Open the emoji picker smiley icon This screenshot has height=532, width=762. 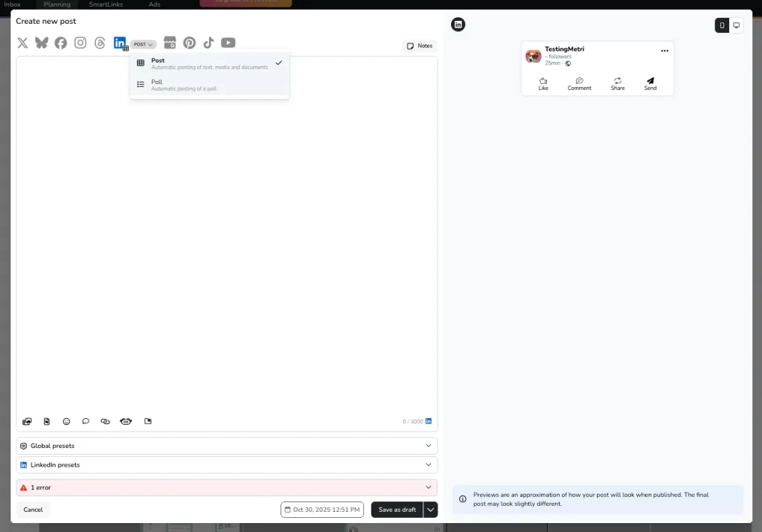click(x=66, y=421)
